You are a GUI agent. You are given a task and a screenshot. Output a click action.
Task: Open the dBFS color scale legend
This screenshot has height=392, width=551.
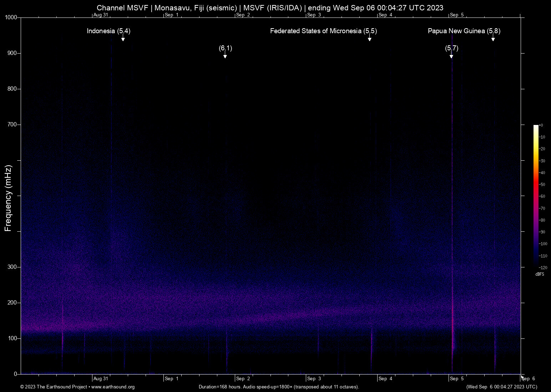coord(536,196)
